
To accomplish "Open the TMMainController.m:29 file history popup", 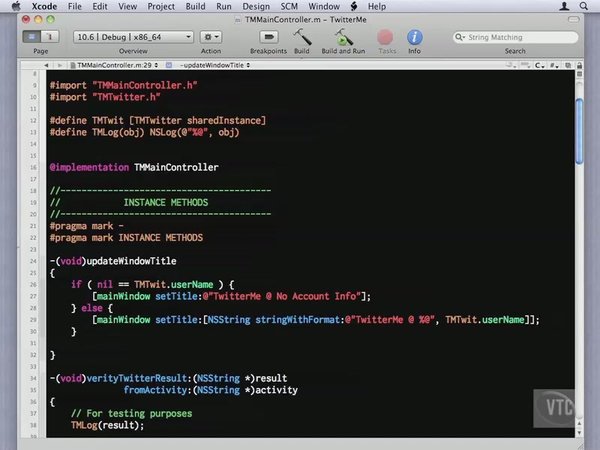I will [114, 65].
